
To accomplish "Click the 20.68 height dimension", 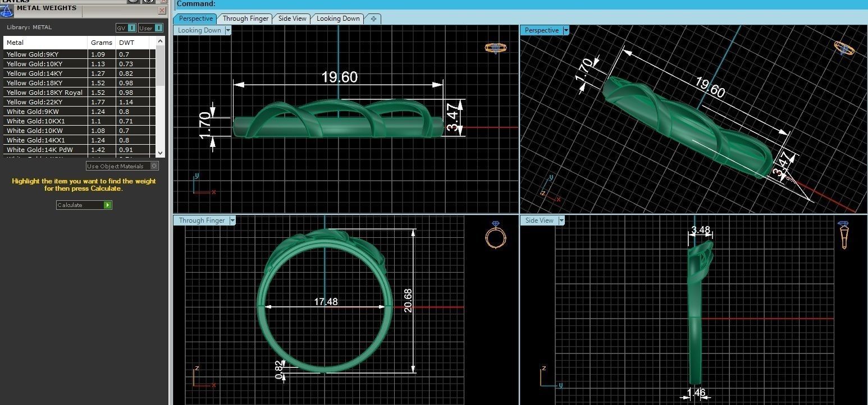I will coord(408,300).
